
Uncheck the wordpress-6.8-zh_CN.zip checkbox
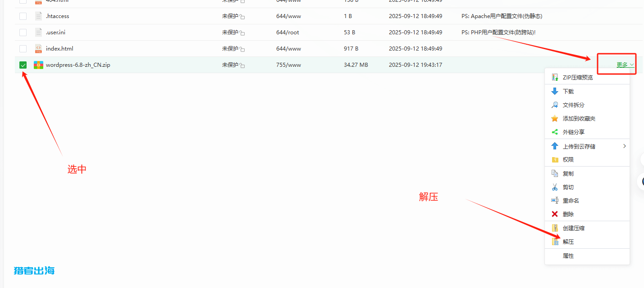click(x=23, y=65)
